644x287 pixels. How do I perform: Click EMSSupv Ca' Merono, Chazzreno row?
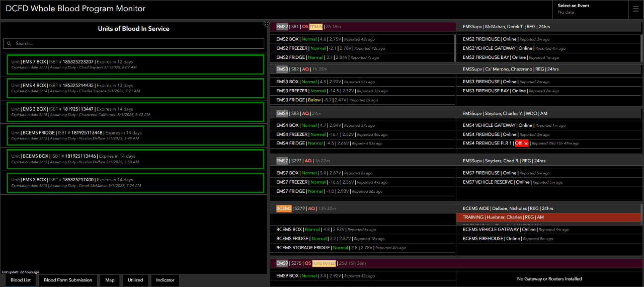pos(549,69)
